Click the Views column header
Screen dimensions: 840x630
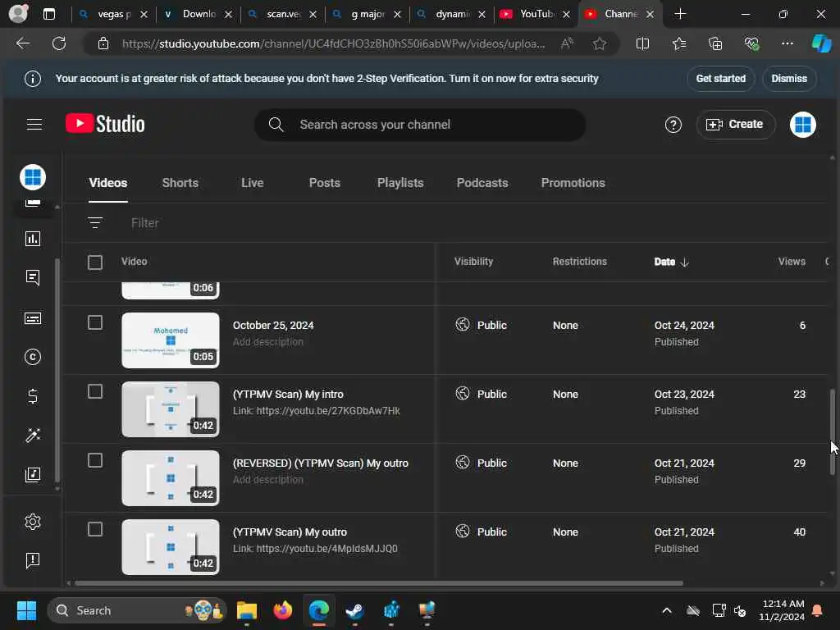point(792,262)
